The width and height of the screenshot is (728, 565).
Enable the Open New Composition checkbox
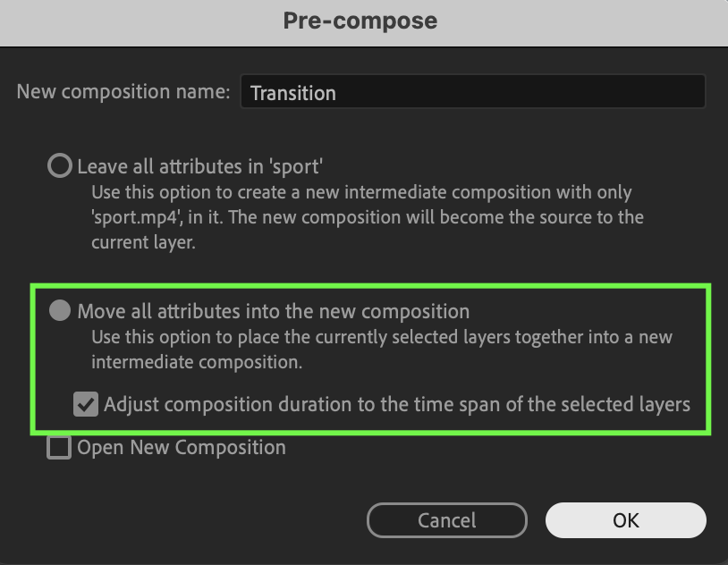point(59,448)
